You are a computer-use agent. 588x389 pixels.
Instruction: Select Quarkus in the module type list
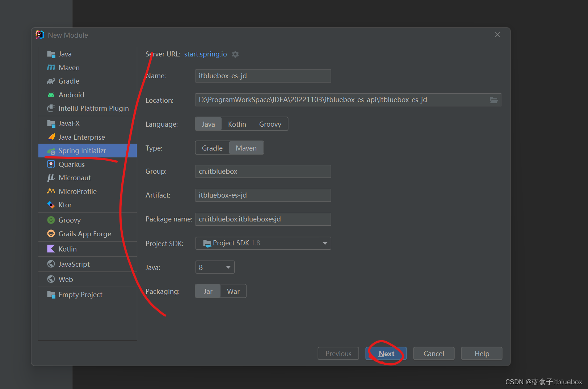(x=88, y=164)
